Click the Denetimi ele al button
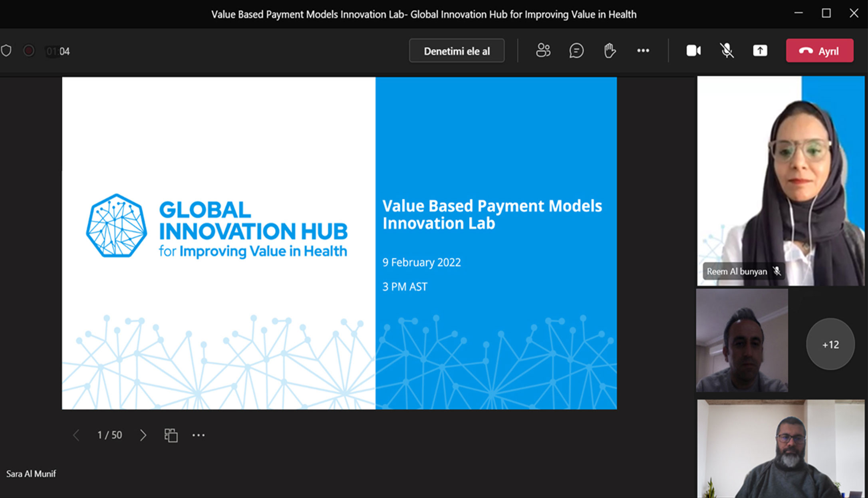Image resolution: width=868 pixels, height=498 pixels. click(x=457, y=50)
